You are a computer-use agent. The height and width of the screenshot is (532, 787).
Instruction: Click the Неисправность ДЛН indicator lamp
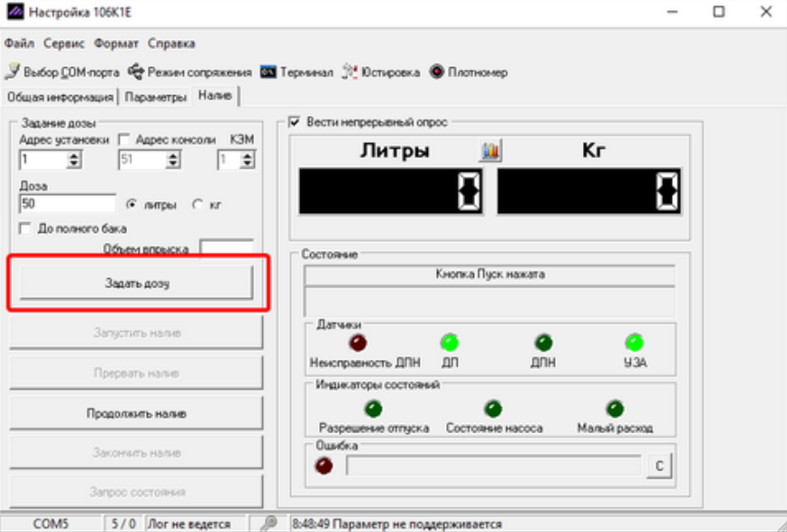(358, 343)
